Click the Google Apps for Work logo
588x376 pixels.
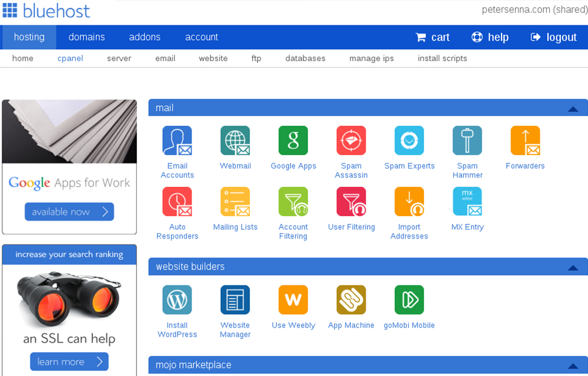click(x=69, y=183)
